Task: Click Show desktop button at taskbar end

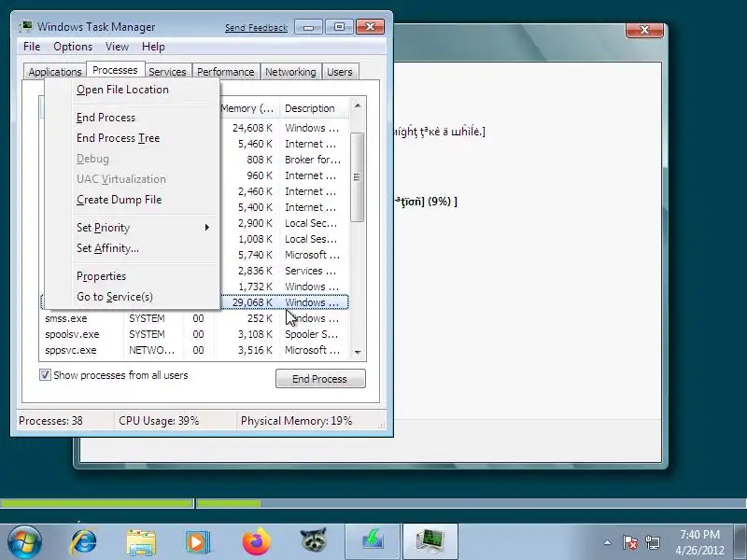Action: pos(741,542)
